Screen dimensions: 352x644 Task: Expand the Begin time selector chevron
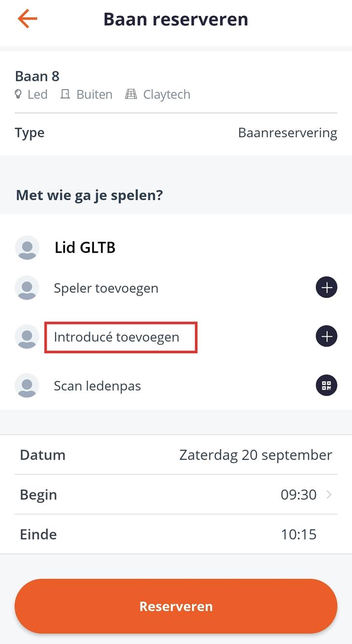click(329, 494)
